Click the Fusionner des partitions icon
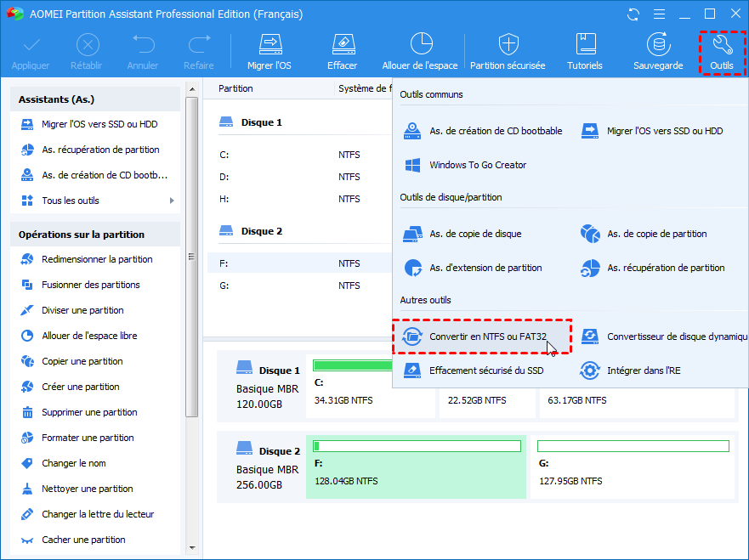 (27, 285)
